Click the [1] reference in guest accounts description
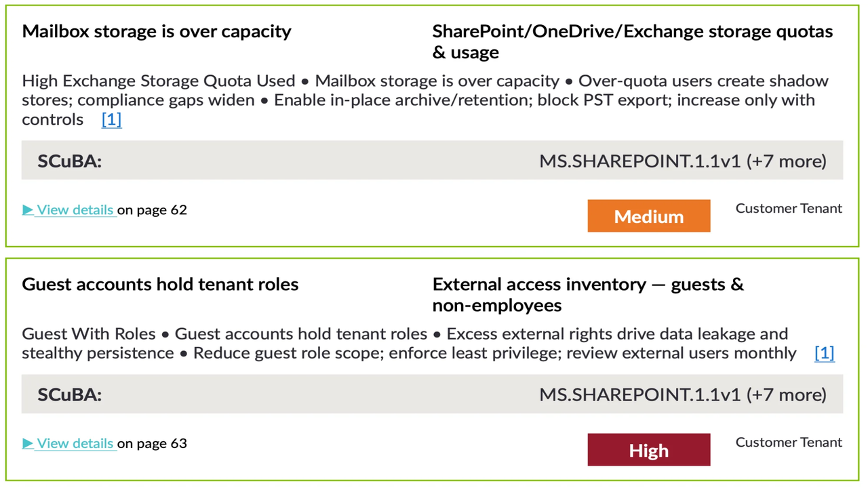The image size is (868, 488). tap(824, 353)
